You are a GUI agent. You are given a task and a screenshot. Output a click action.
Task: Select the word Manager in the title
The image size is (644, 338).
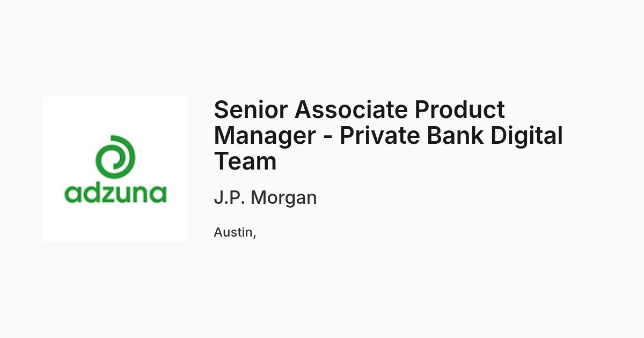(x=265, y=136)
